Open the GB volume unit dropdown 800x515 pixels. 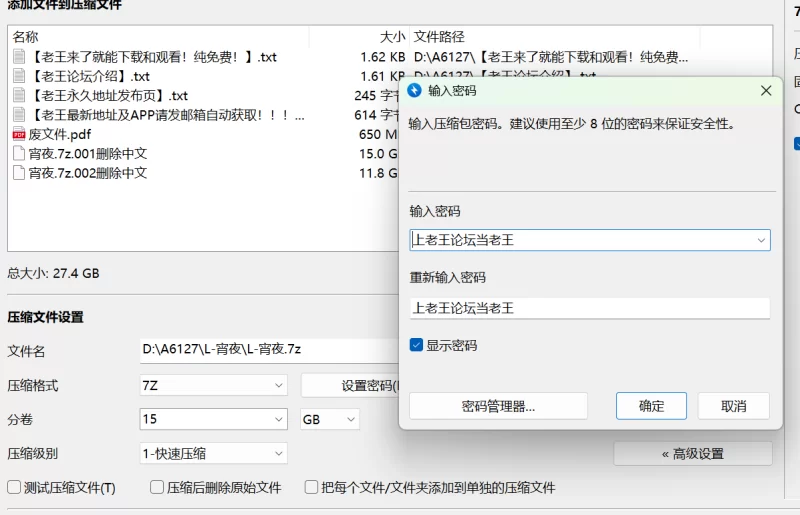tap(329, 419)
